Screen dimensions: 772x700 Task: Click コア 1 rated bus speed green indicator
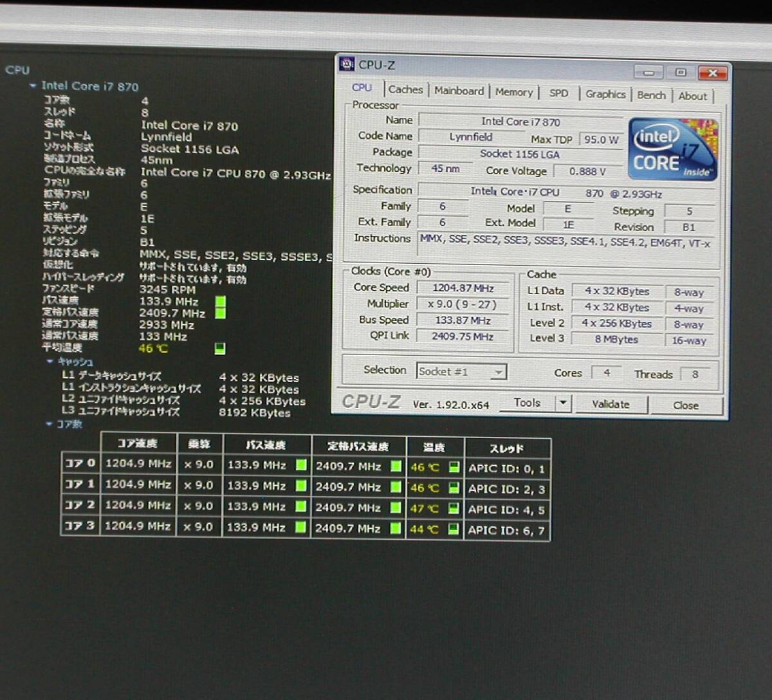pos(396,487)
